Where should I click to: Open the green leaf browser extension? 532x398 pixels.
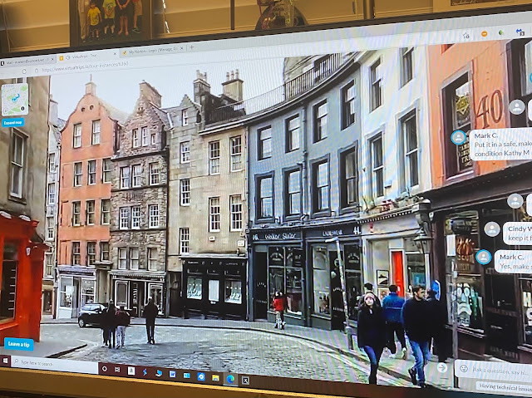click(500, 33)
